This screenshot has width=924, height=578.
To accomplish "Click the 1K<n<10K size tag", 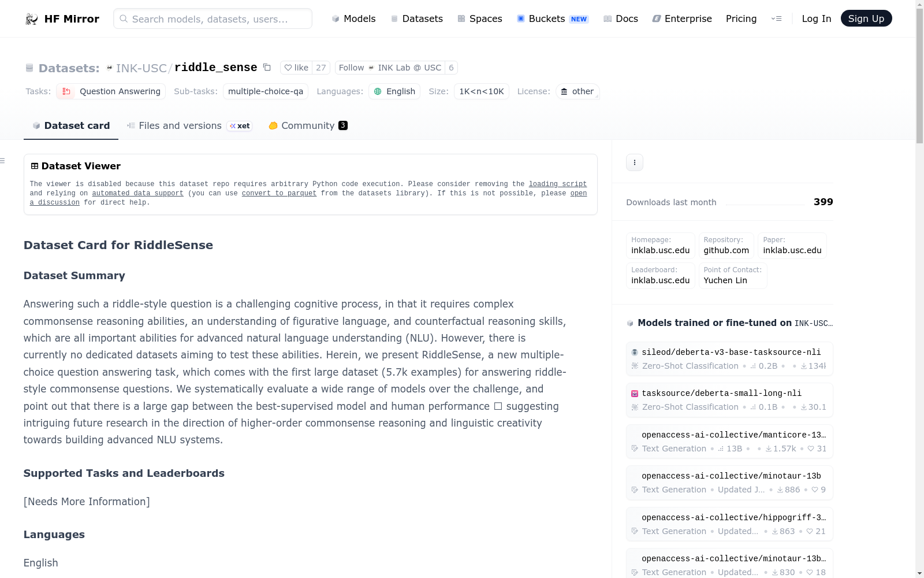I will click(482, 91).
